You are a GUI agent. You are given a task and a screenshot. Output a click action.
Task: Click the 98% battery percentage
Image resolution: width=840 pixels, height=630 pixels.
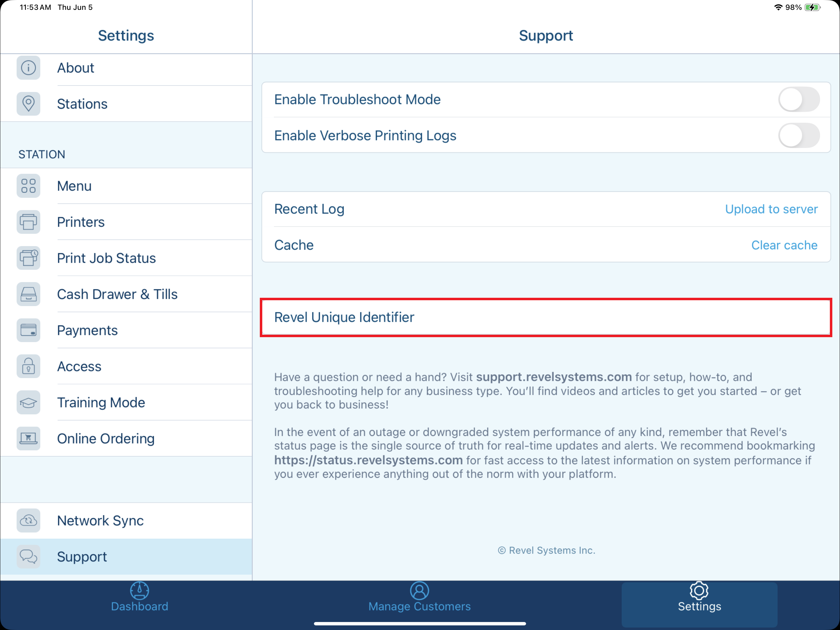click(x=793, y=7)
